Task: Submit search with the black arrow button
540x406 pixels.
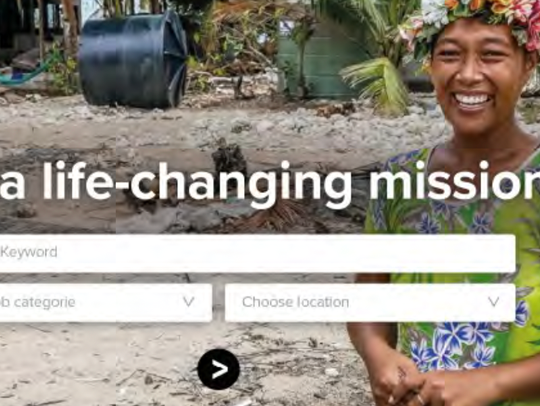Action: (219, 369)
